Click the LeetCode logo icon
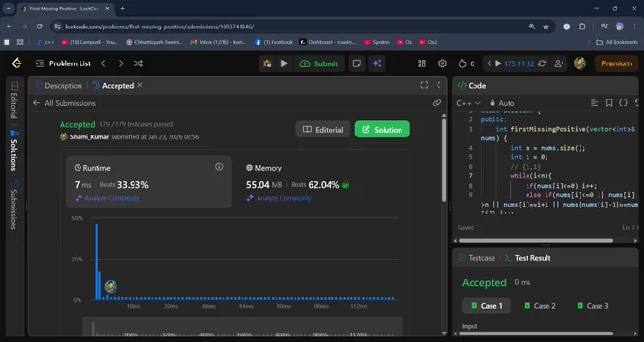This screenshot has width=644, height=342. point(16,63)
